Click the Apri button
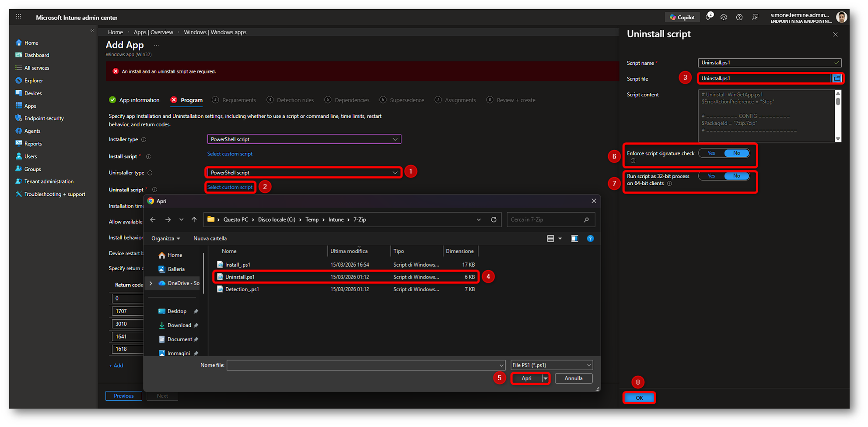 pyautogui.click(x=526, y=378)
